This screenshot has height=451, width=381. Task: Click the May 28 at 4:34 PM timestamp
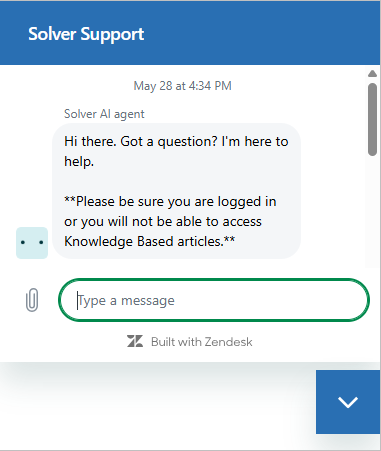[182, 86]
